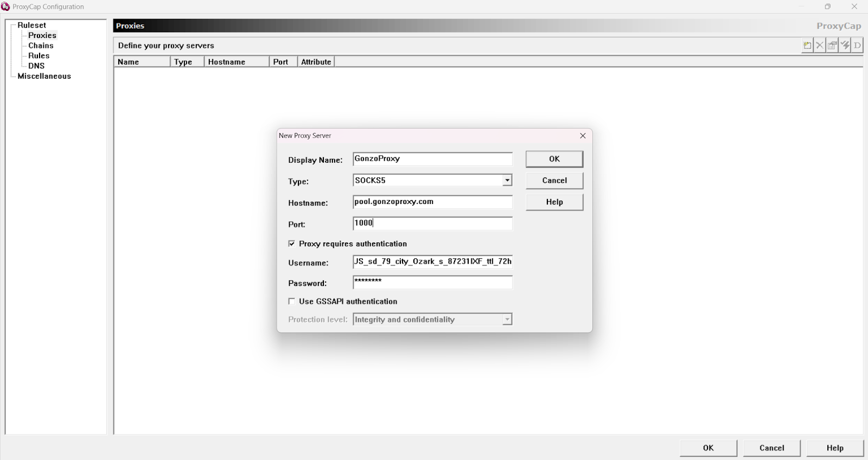Click the Name column header

click(x=142, y=62)
